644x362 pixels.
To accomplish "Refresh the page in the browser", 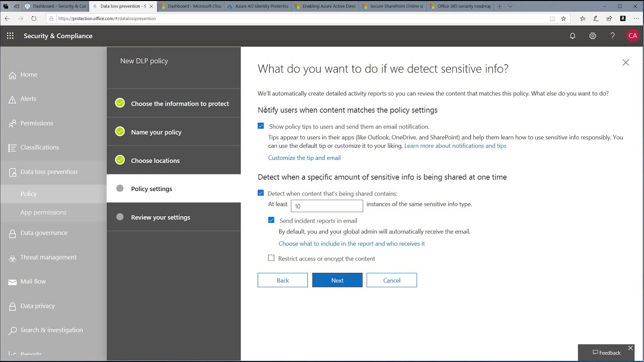I will (x=34, y=19).
